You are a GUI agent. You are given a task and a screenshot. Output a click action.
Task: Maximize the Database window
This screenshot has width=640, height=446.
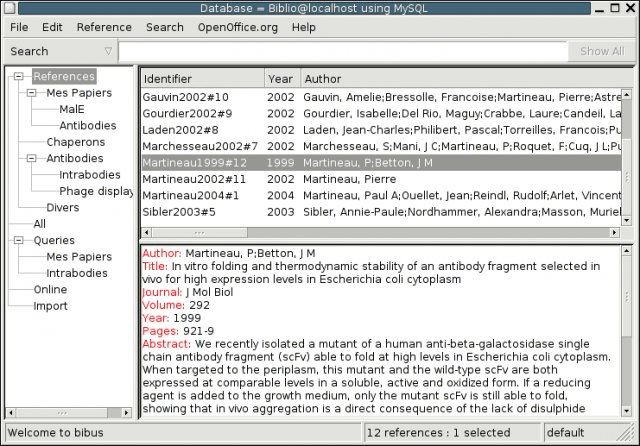615,8
